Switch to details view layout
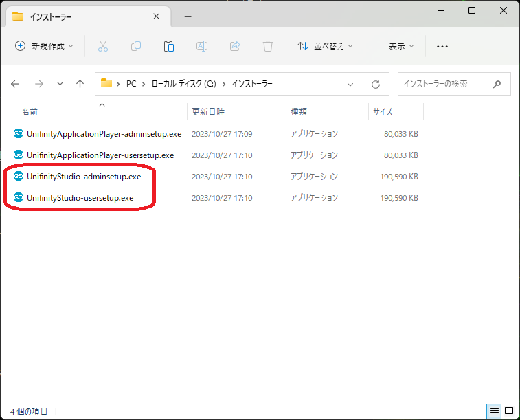This screenshot has height=420, width=520. tap(494, 411)
